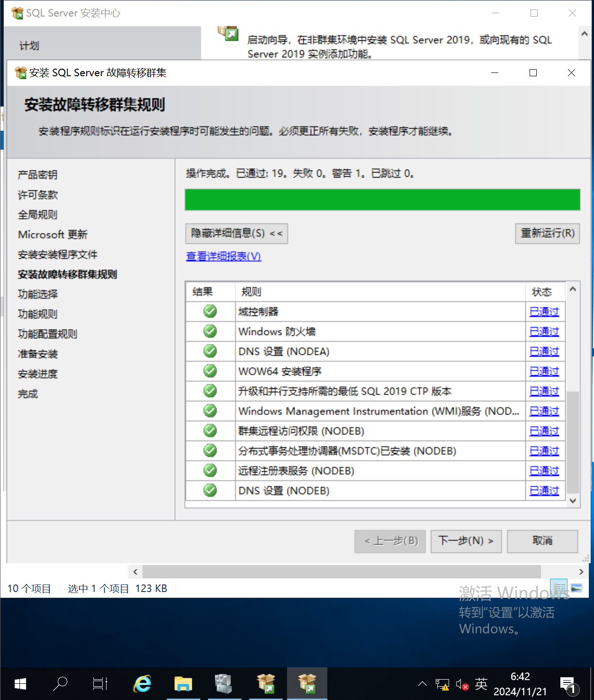Click 下一步(N) button

click(466, 541)
